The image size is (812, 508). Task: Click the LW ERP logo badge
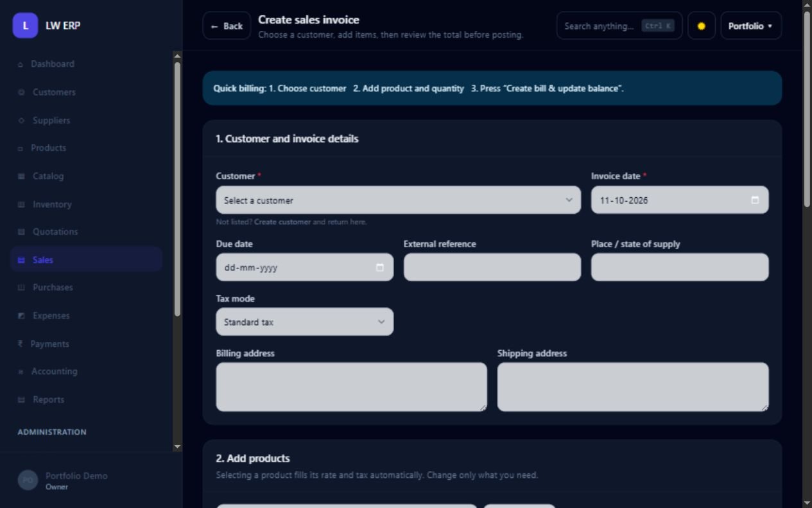point(25,26)
